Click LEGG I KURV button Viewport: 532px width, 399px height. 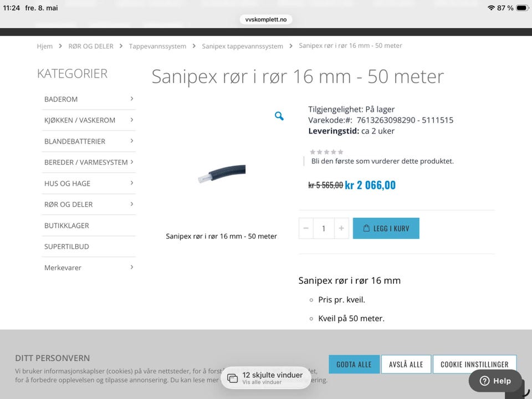point(386,228)
